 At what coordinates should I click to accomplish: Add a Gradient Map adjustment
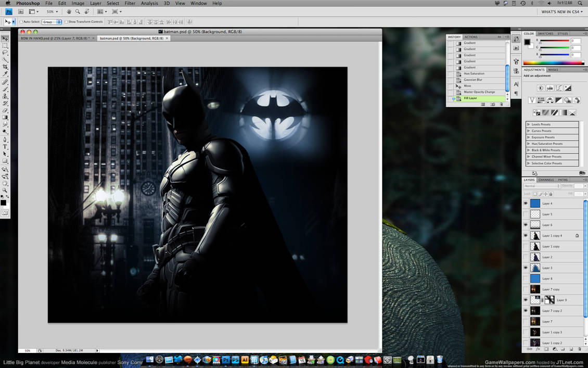coord(564,112)
